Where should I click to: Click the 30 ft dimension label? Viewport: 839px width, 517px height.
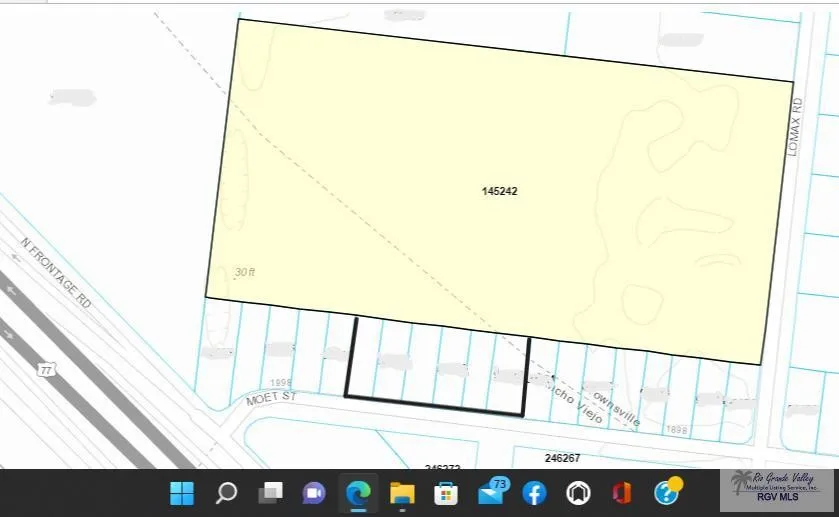(245, 272)
